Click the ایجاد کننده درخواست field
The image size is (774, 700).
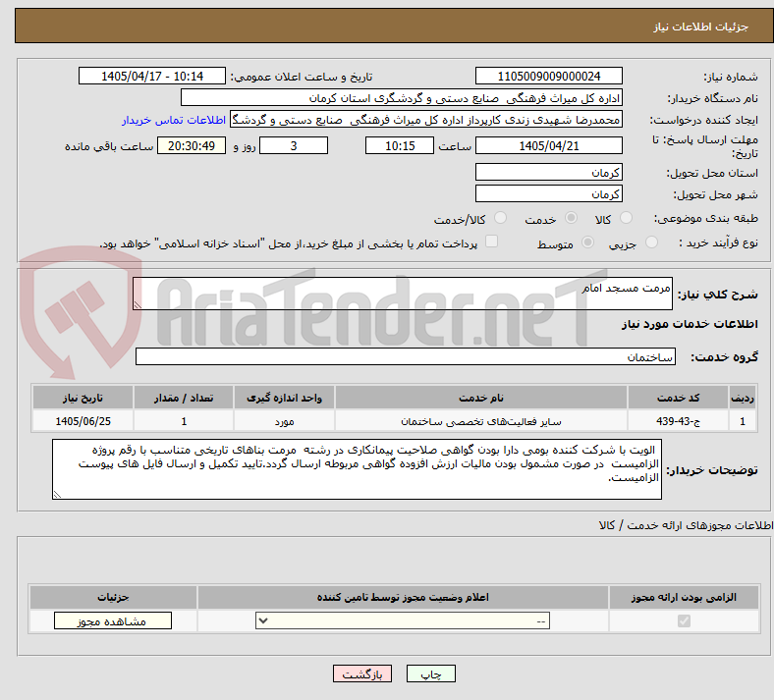[426, 120]
